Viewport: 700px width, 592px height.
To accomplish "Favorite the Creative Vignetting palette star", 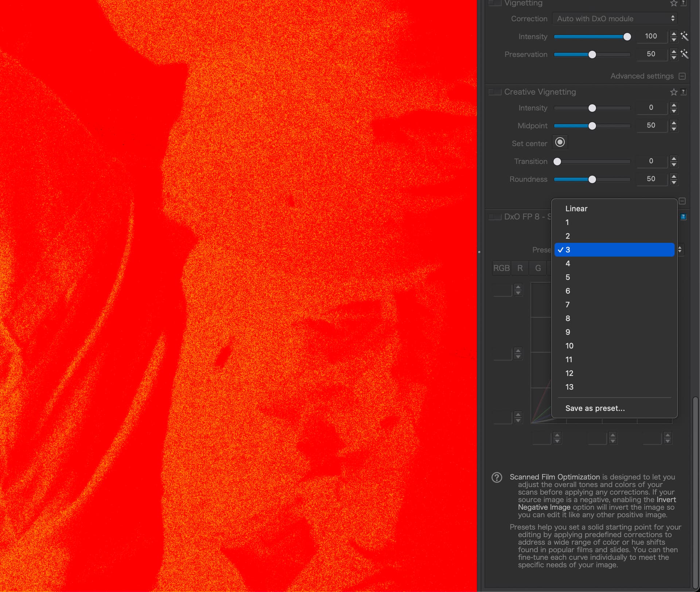I will [673, 92].
